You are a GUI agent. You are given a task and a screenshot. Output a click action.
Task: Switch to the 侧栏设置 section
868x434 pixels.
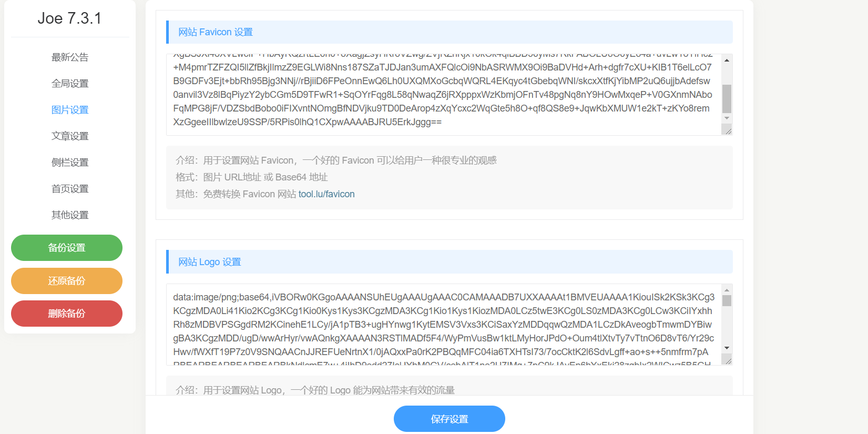tap(70, 163)
